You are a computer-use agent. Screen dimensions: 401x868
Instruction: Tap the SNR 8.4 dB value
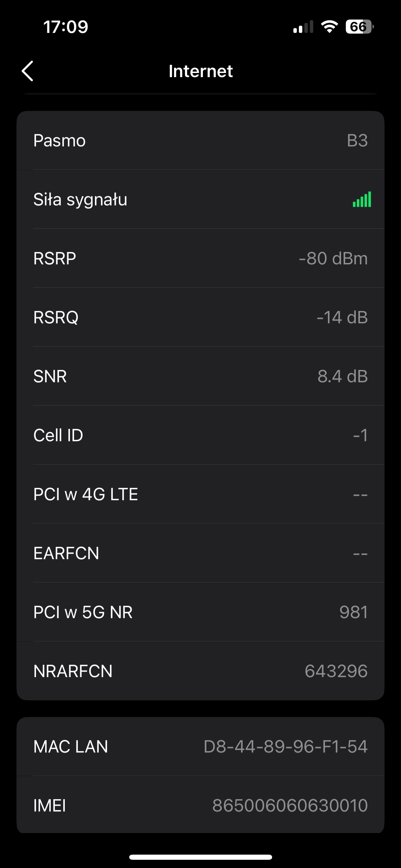(x=342, y=376)
